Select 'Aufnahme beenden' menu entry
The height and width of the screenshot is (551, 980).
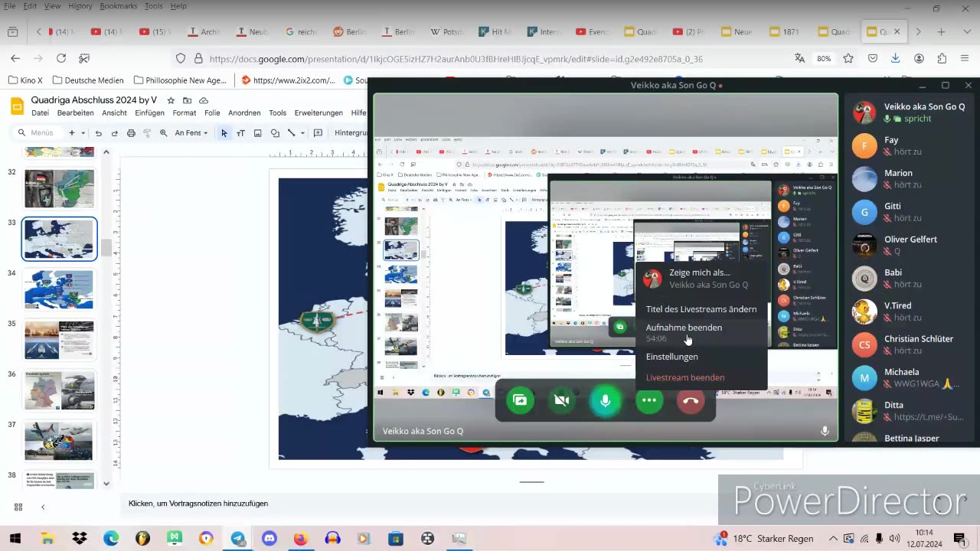701,332
